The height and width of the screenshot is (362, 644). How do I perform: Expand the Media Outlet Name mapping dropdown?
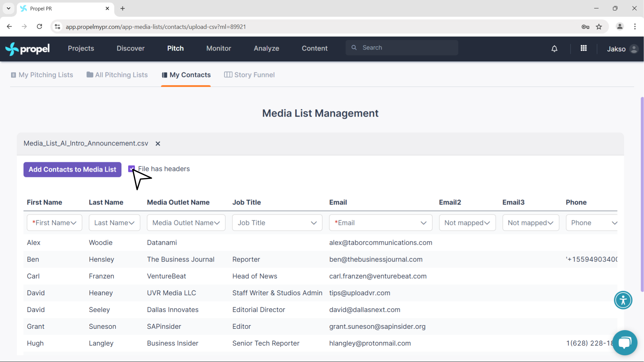(186, 223)
